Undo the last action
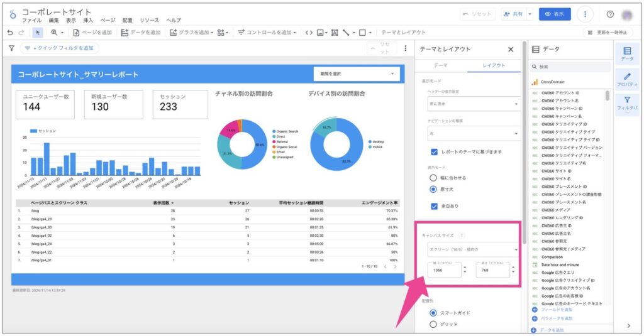 tap(10, 33)
